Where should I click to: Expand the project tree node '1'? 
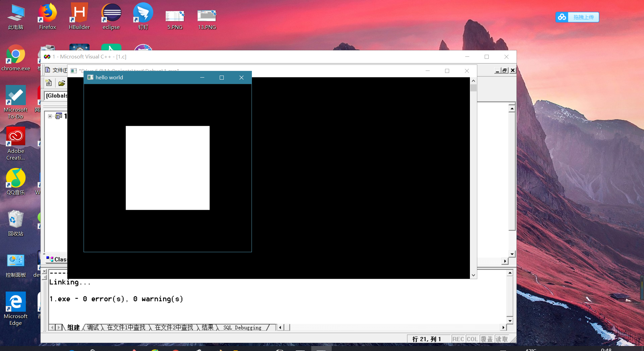pos(50,116)
